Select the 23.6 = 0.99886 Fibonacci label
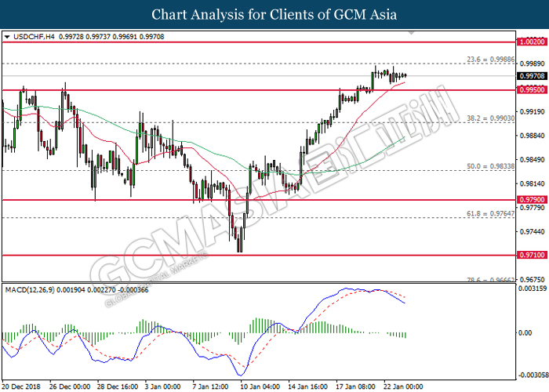The height and width of the screenshot is (392, 549). coord(490,60)
